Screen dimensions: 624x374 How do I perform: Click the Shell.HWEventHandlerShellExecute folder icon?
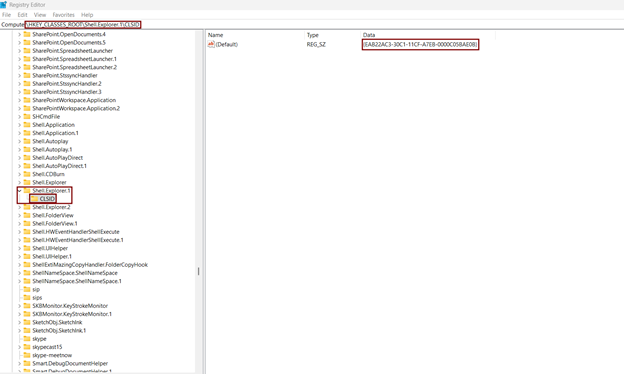coord(27,232)
